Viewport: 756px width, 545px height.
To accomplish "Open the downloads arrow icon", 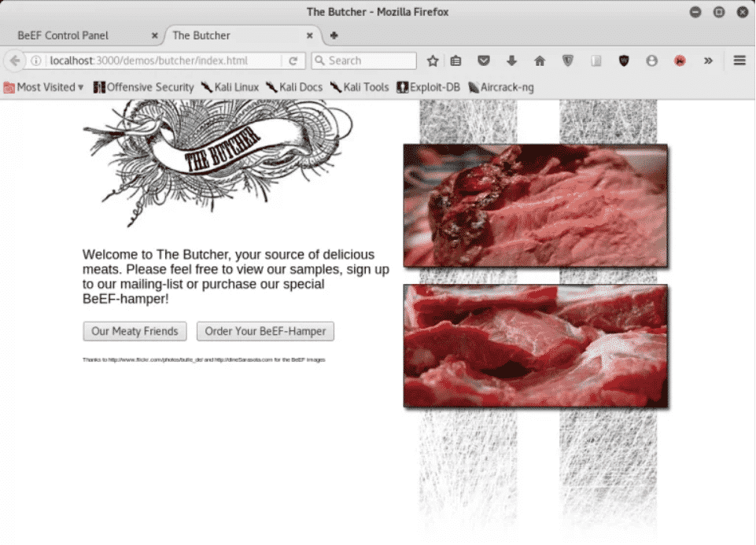I will 511,61.
